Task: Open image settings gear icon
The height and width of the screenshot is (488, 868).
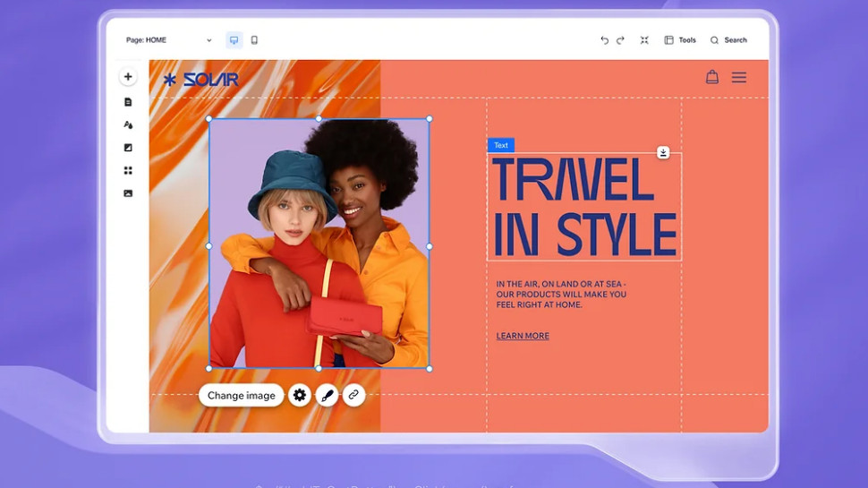Action: click(300, 395)
